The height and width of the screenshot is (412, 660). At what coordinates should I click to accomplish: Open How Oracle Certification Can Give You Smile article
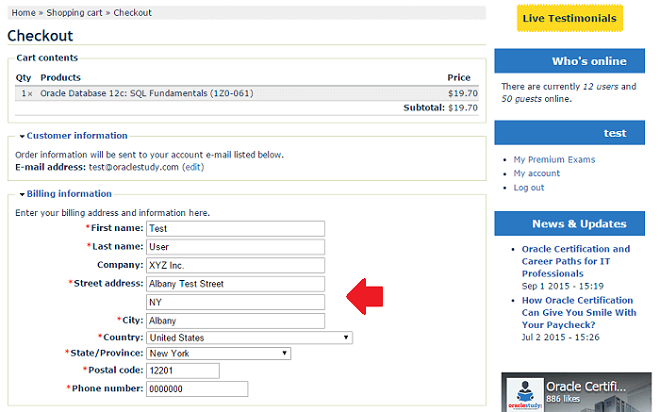pos(579,312)
